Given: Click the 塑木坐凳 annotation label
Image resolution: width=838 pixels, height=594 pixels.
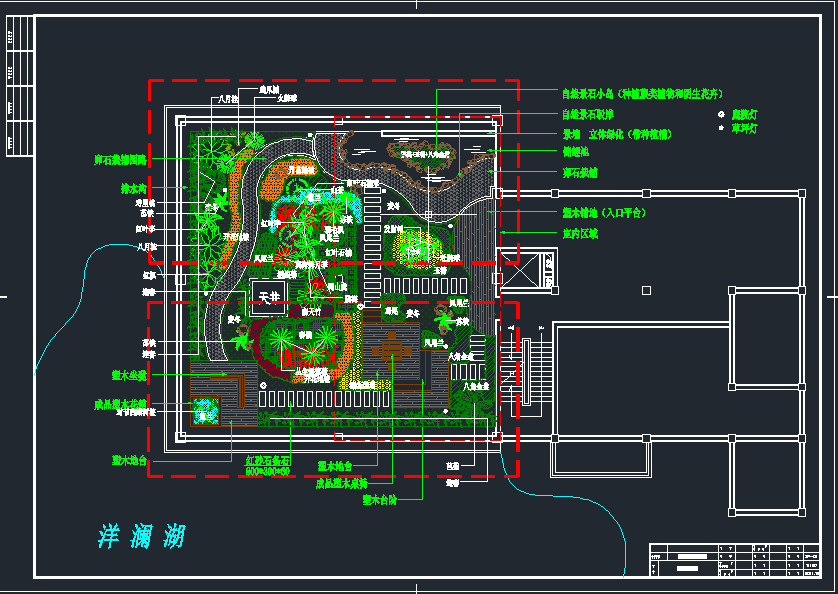Looking at the screenshot, I should click(x=129, y=375).
